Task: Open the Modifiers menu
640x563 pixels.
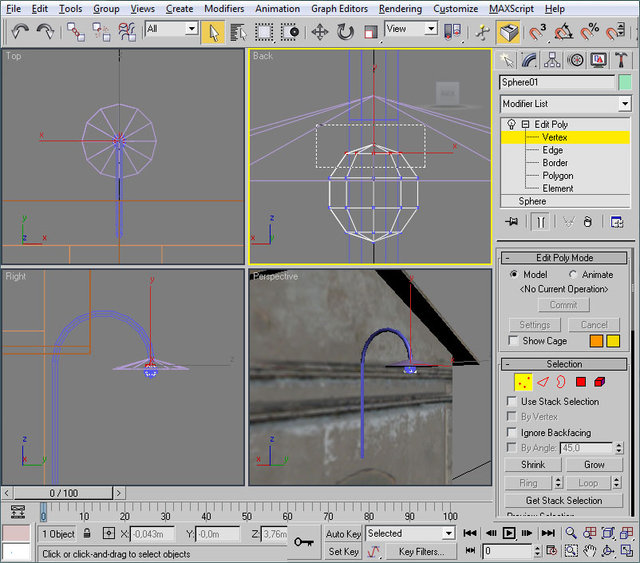Action: (x=224, y=8)
